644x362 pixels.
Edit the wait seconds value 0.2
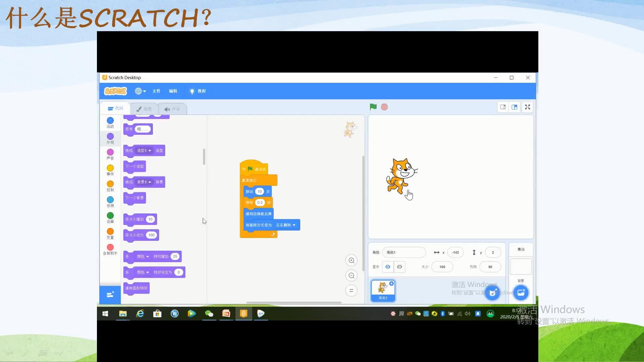pos(260,202)
